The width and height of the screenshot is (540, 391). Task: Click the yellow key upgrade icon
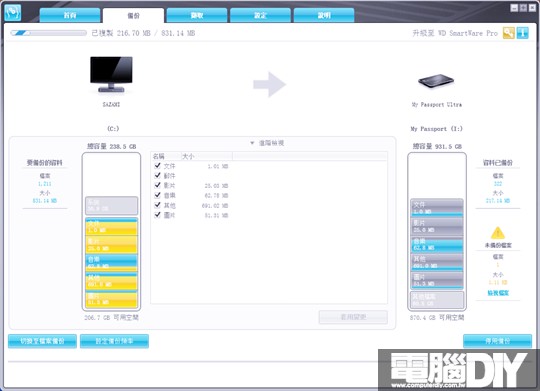(x=508, y=33)
